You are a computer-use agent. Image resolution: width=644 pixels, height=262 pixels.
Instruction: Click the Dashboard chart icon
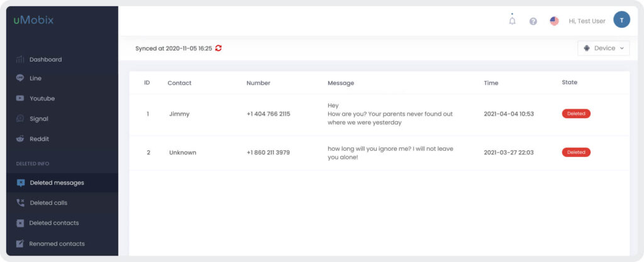coord(19,60)
